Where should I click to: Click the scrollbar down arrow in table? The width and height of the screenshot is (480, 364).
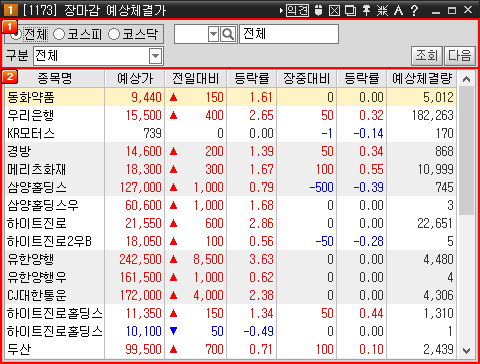click(x=466, y=351)
